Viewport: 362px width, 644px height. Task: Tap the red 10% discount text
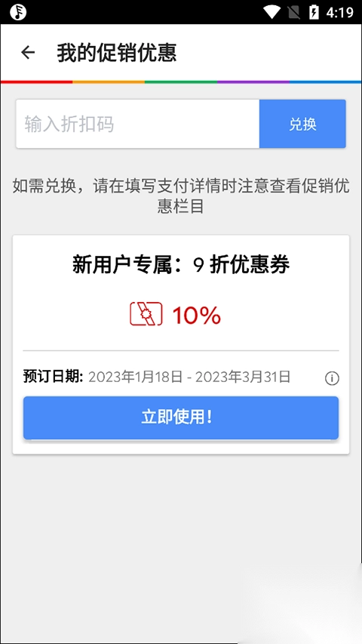pos(197,316)
